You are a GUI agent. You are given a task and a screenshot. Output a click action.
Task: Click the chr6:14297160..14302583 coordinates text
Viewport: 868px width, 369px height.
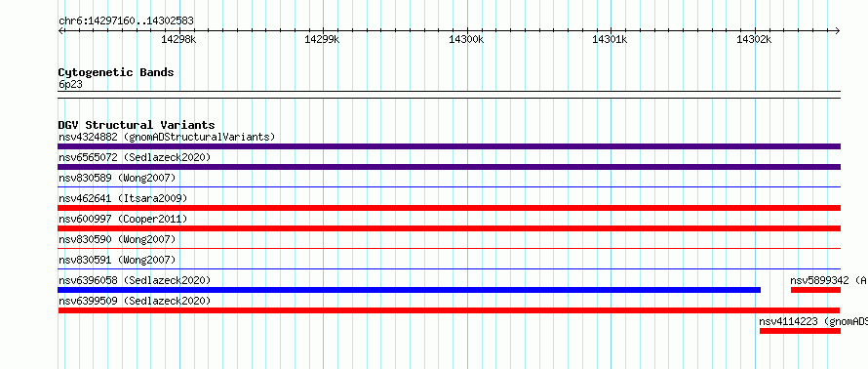126,21
